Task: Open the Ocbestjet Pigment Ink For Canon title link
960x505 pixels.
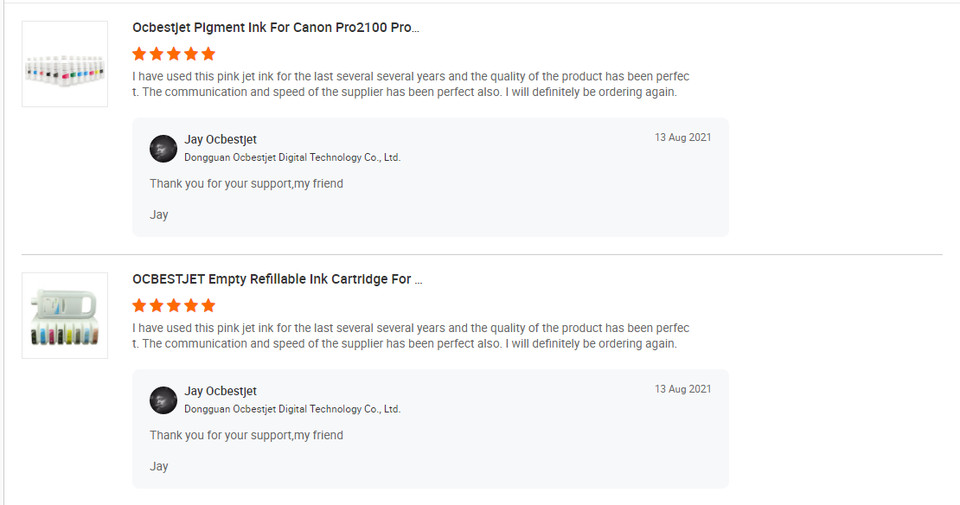Action: pyautogui.click(x=275, y=27)
